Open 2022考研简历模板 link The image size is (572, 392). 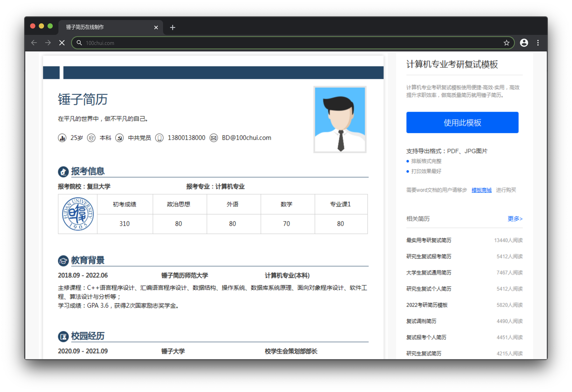(x=427, y=305)
